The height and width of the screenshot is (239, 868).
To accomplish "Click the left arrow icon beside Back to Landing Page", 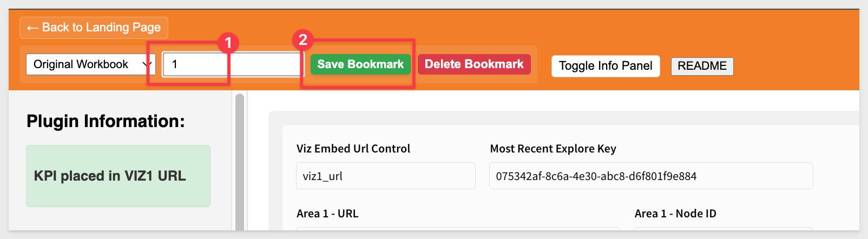I will (x=32, y=28).
